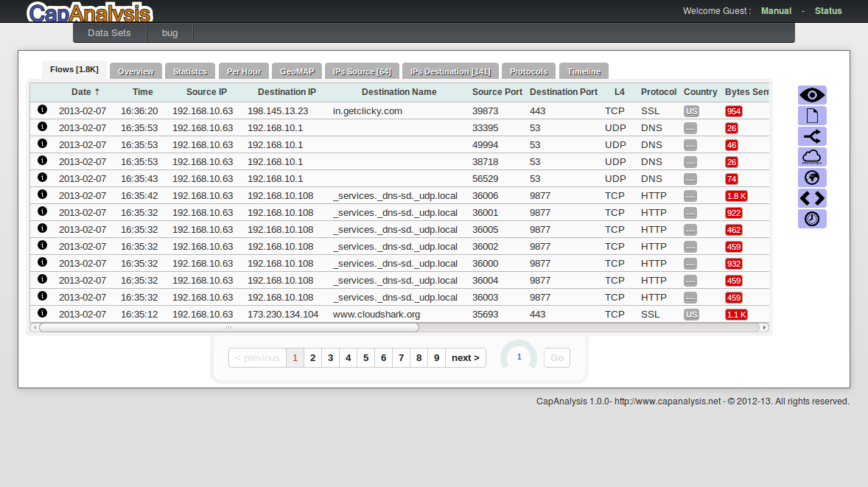Show info for flow with source port 36004

coord(42,279)
